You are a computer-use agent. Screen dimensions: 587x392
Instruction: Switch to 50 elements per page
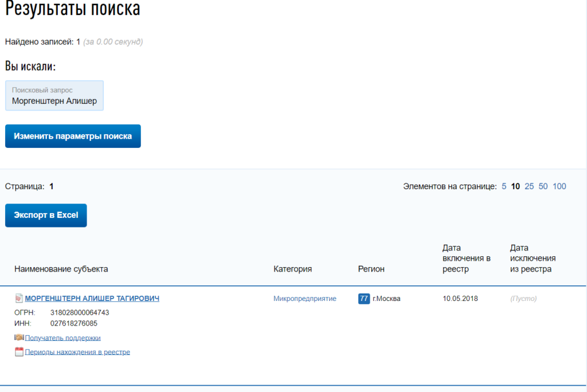[x=543, y=186]
